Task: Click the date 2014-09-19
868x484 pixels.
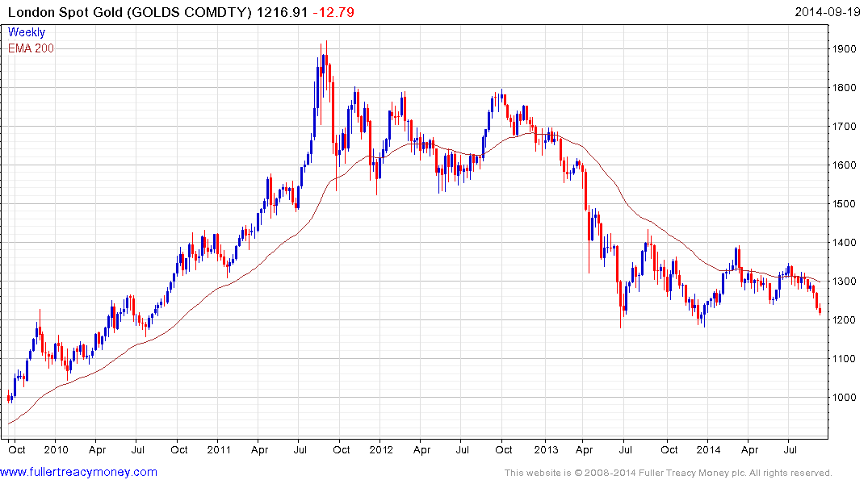Action: pyautogui.click(x=828, y=12)
